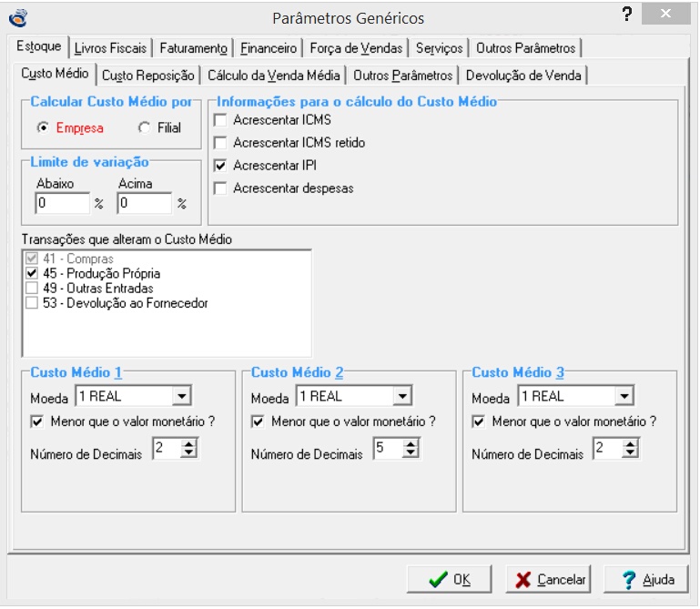The width and height of the screenshot is (700, 609).
Task: Click the Cancelar button
Action: point(548,580)
